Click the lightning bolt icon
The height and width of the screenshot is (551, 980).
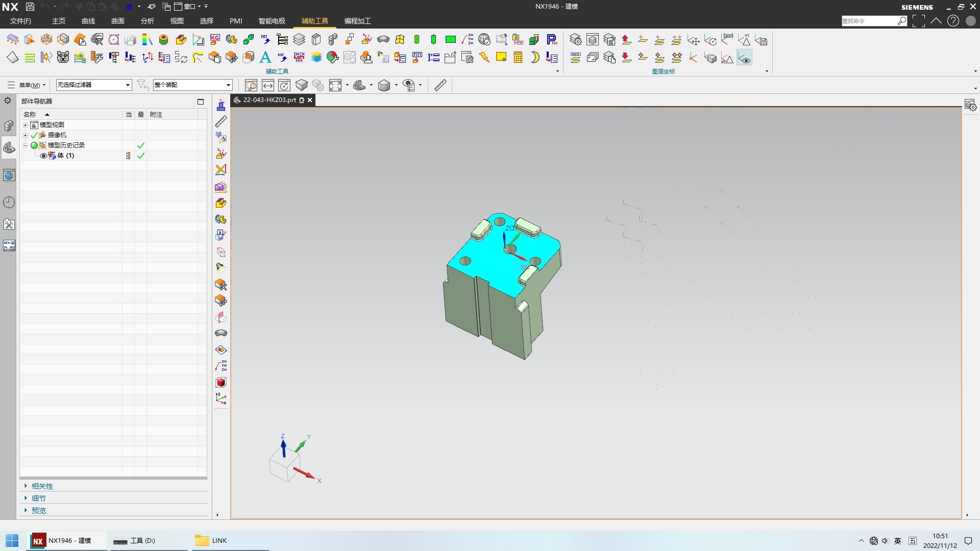click(x=484, y=57)
